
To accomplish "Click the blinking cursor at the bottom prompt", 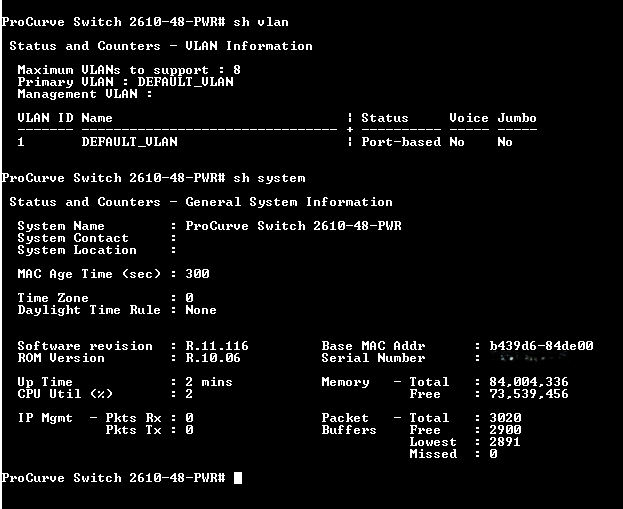I will [x=238, y=478].
